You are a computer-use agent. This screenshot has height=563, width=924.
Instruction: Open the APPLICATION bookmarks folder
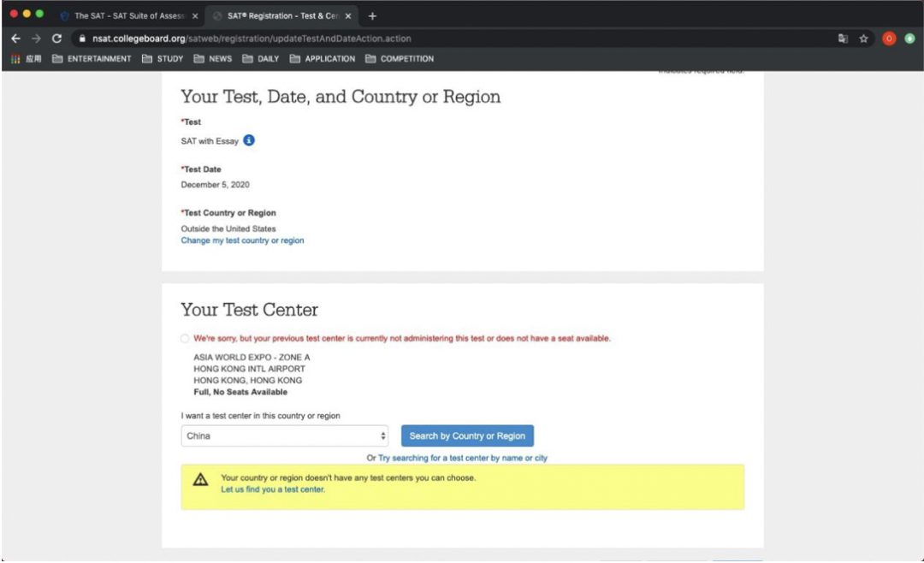point(323,58)
